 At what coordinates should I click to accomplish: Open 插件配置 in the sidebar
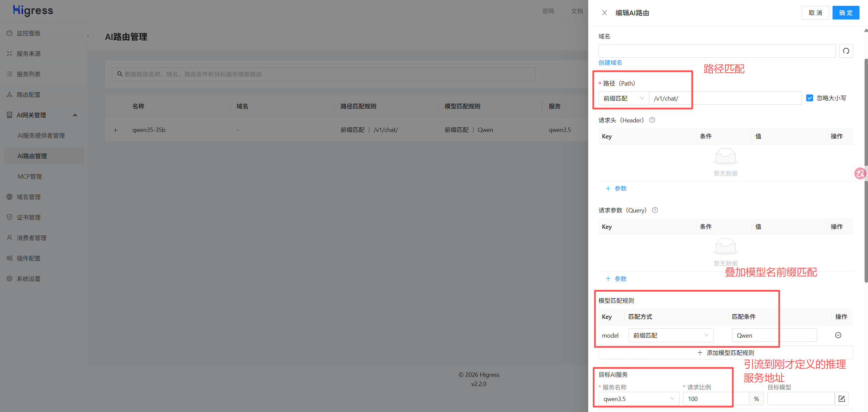(x=29, y=258)
